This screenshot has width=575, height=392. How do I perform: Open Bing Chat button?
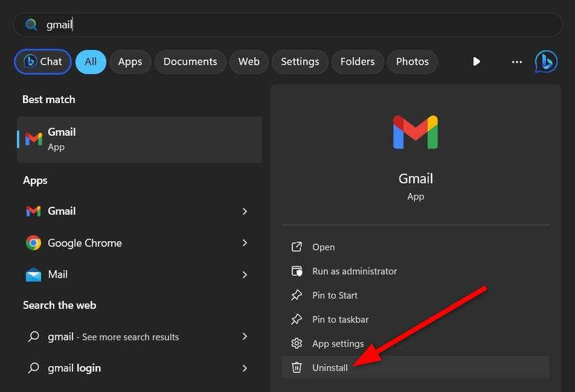point(43,61)
